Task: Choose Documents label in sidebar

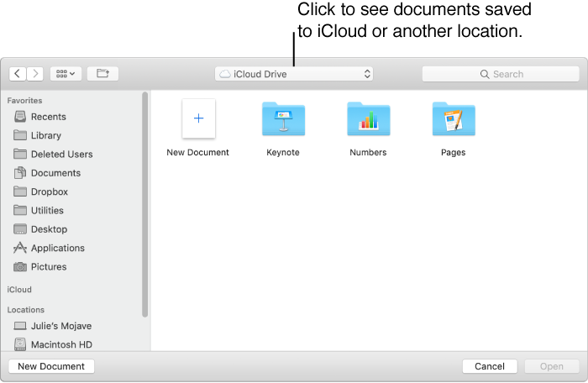Action: [x=56, y=173]
